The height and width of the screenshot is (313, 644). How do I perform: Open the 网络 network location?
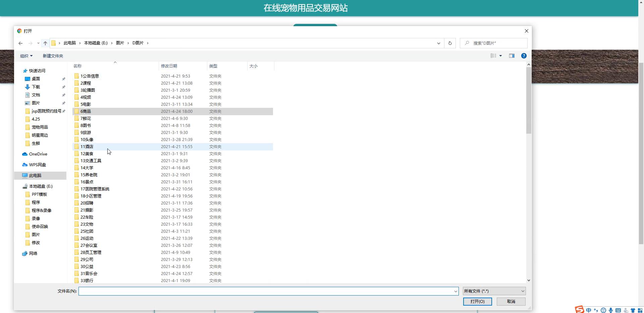[33, 254]
